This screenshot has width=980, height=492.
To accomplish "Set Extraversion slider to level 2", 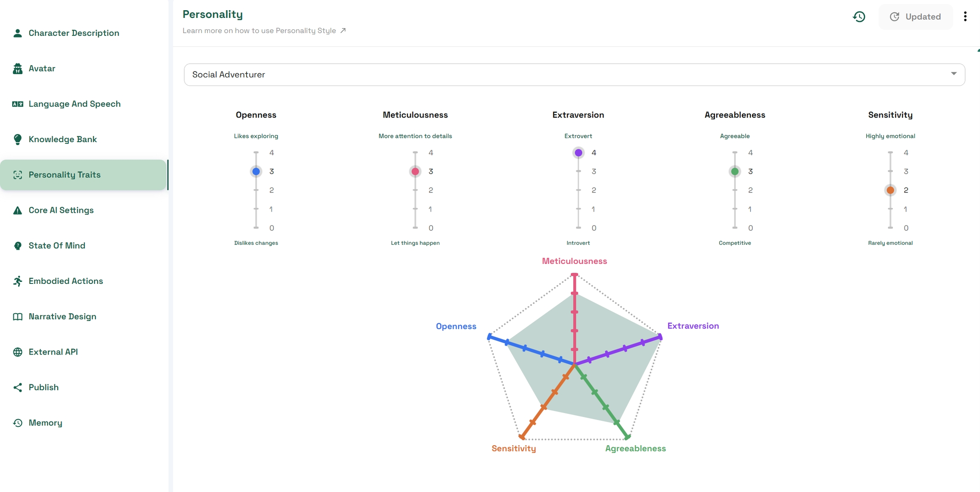I will [x=578, y=190].
